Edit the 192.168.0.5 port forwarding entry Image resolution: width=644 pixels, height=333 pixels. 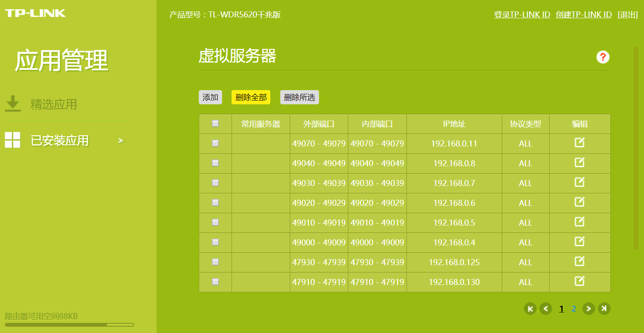[x=580, y=222]
